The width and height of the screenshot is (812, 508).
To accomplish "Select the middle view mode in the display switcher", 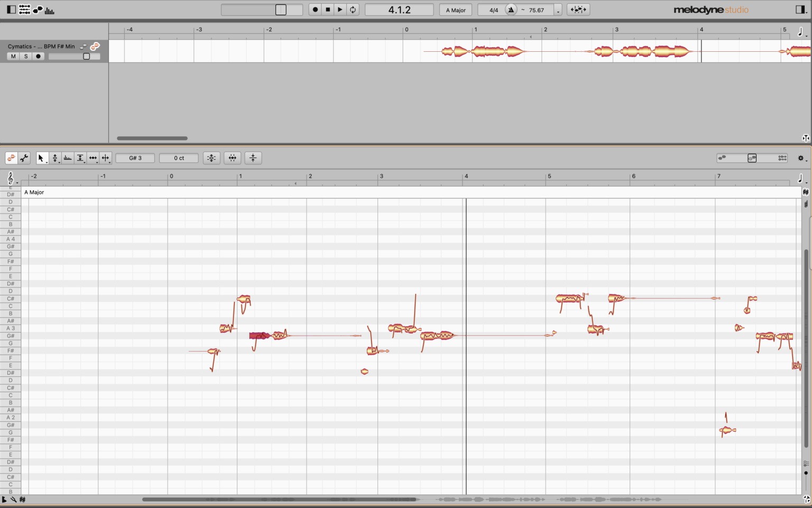I will (752, 158).
